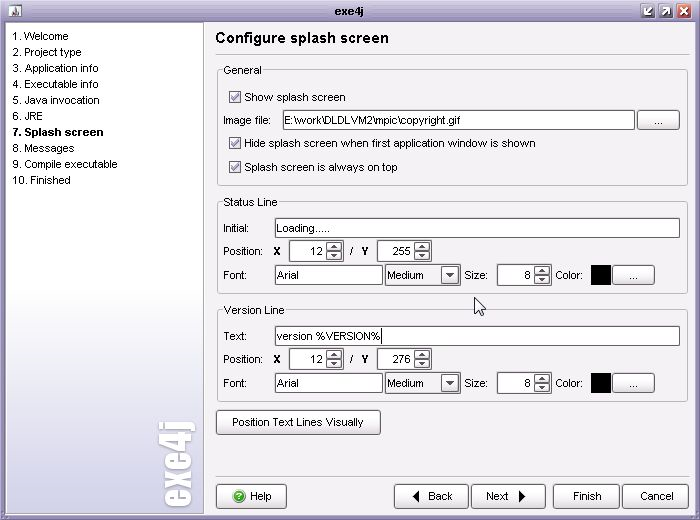This screenshot has width=700, height=520.
Task: Click the Version Line Size value field
Action: coord(516,383)
